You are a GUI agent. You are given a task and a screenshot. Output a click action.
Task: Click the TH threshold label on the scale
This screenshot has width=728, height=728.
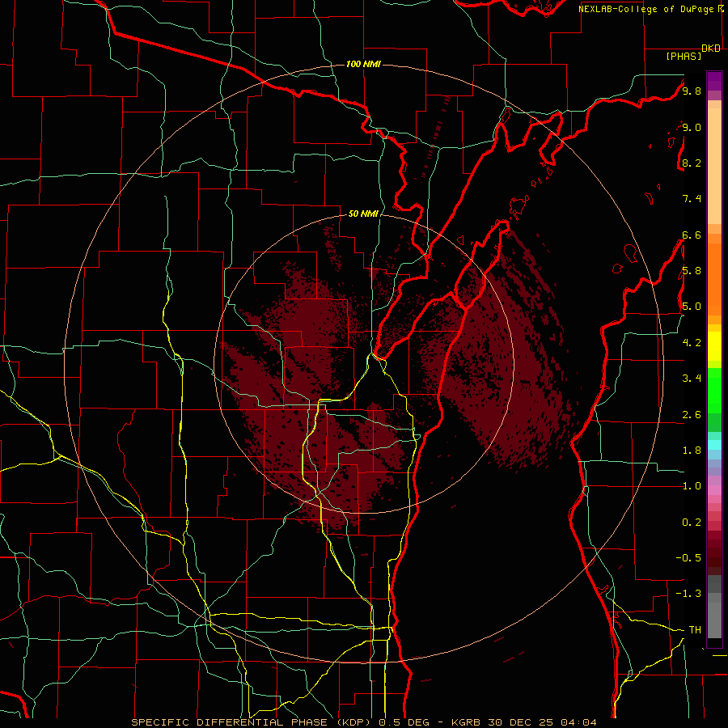tap(695, 630)
